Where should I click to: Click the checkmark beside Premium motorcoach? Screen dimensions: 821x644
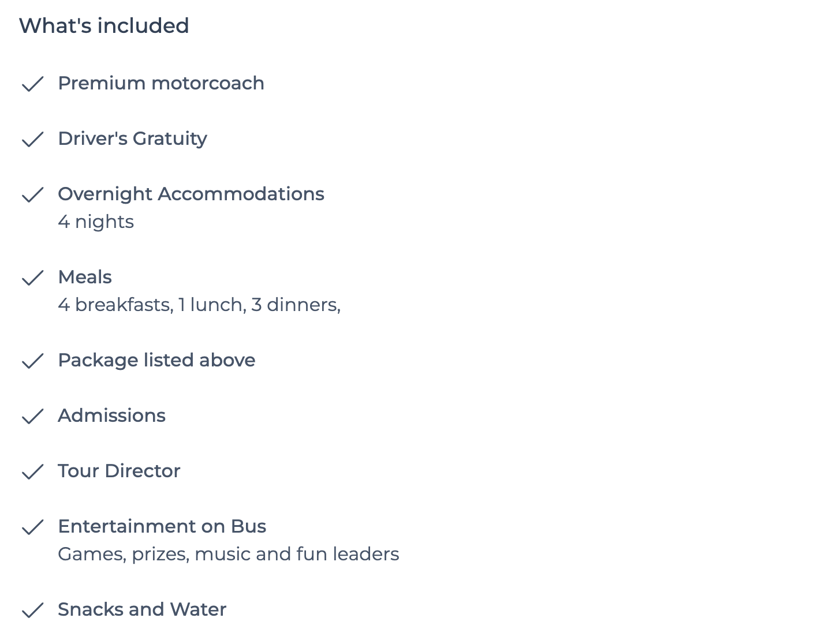(32, 84)
